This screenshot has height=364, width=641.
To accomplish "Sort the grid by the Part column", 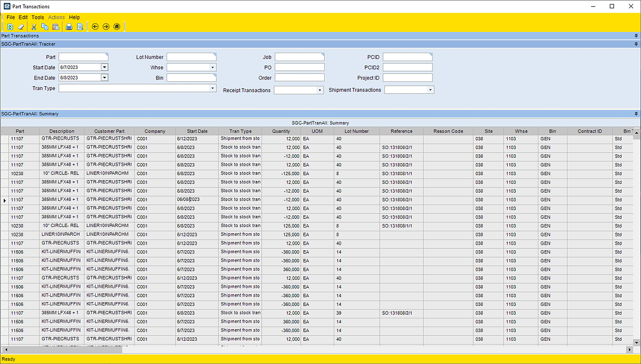I will [19, 131].
